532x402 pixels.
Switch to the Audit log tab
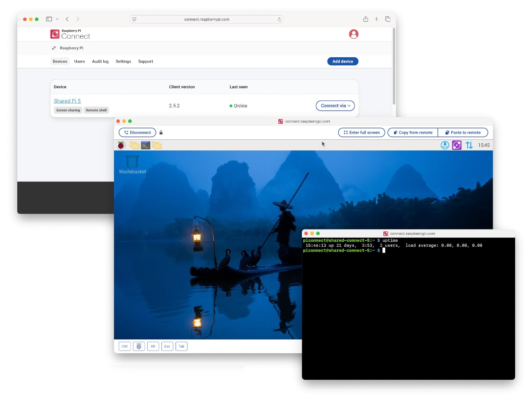point(100,61)
